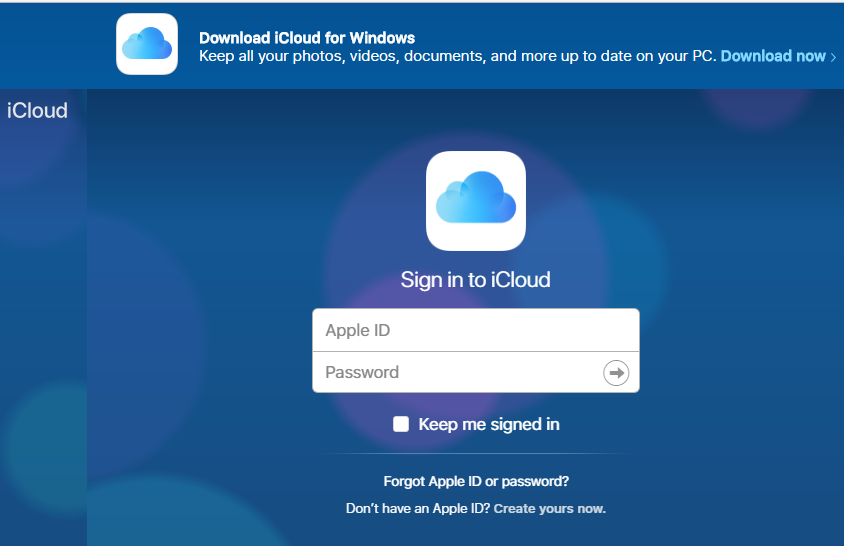844x546 pixels.
Task: Click the iCloud title at top left
Action: click(37, 111)
